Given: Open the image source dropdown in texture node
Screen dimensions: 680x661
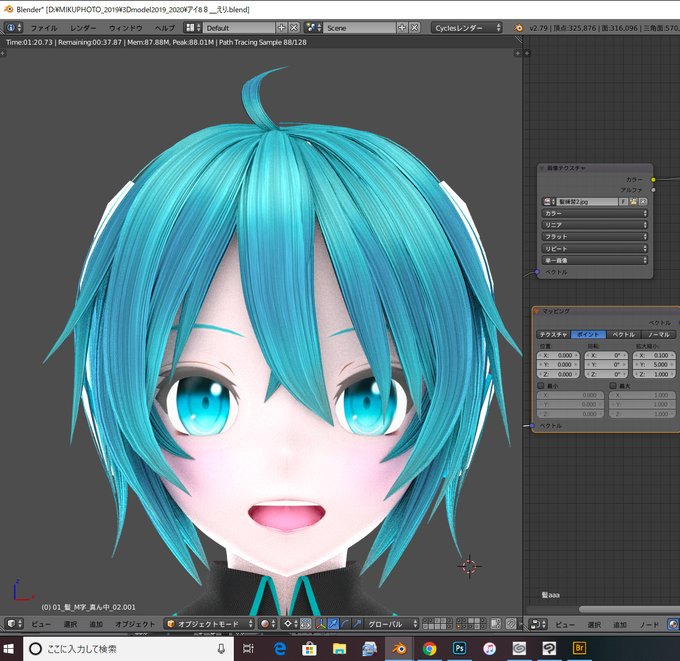Looking at the screenshot, I should [x=595, y=260].
